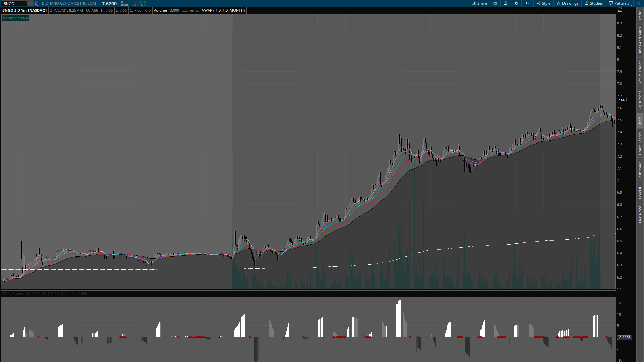
Task: Open the chart alert icon
Action: click(495, 3)
